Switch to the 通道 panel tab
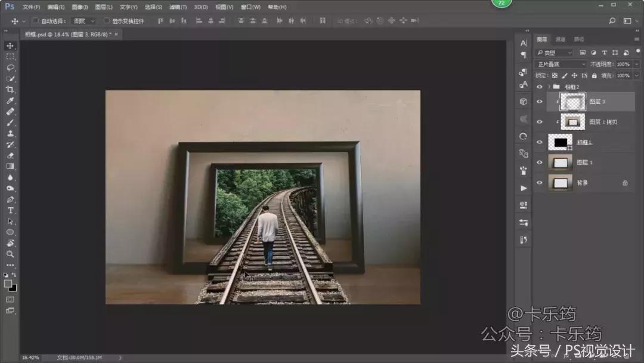This screenshot has width=644, height=363. coord(561,39)
